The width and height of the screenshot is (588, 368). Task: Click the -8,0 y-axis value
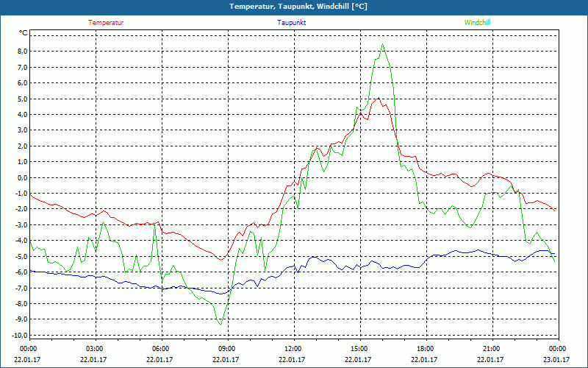(21, 304)
